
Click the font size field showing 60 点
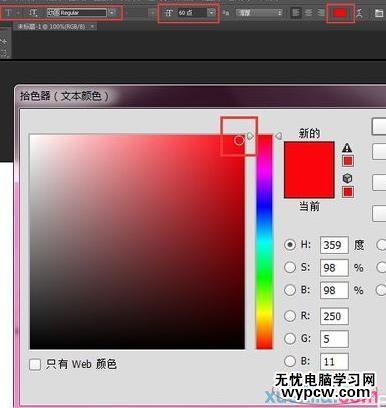click(x=192, y=13)
